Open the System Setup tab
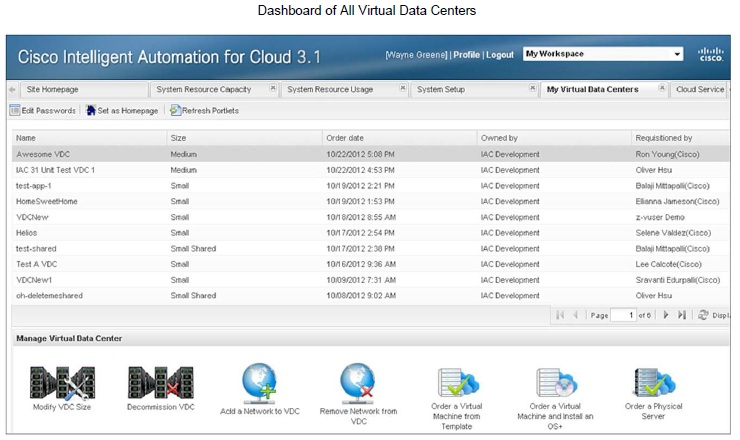740x440 pixels. pos(441,89)
